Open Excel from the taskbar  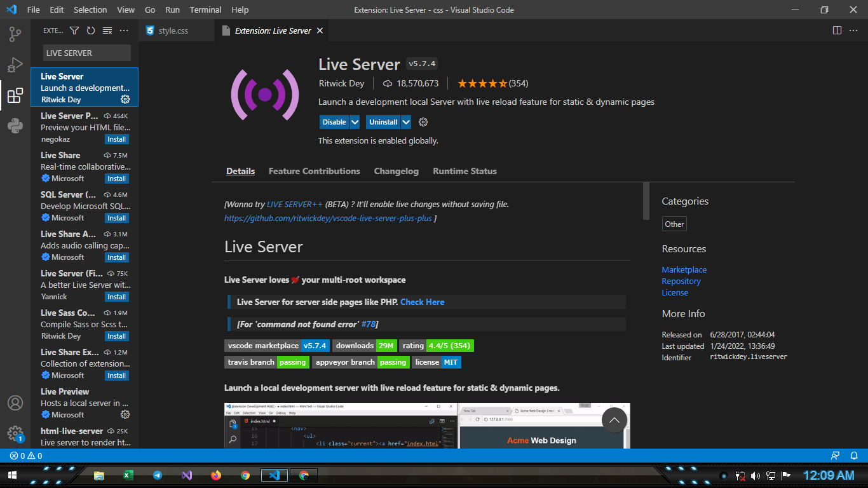[128, 475]
